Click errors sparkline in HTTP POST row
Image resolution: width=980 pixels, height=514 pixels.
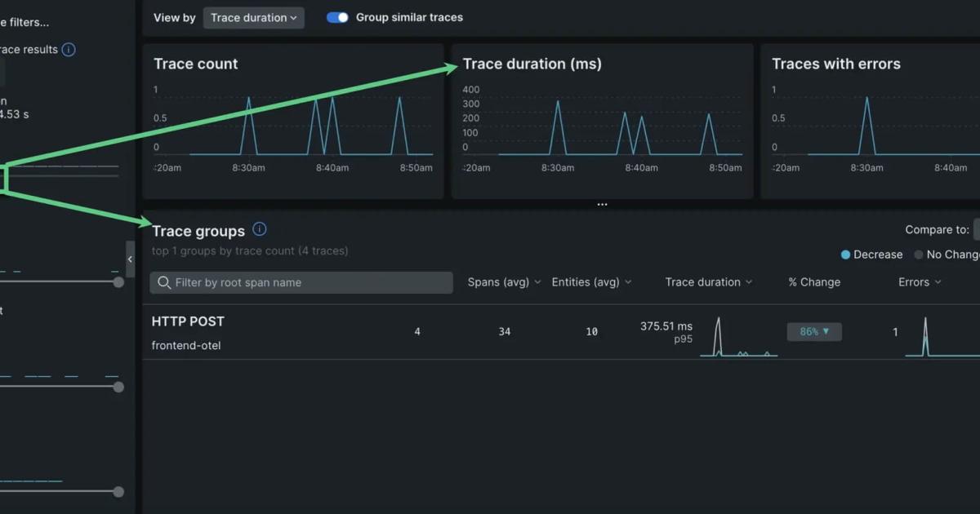tap(943, 336)
